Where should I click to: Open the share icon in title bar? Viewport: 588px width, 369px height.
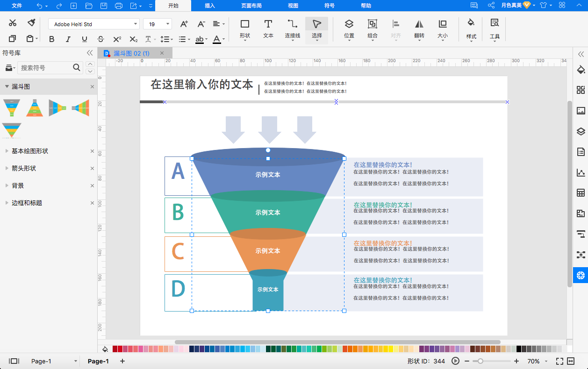[x=491, y=6]
